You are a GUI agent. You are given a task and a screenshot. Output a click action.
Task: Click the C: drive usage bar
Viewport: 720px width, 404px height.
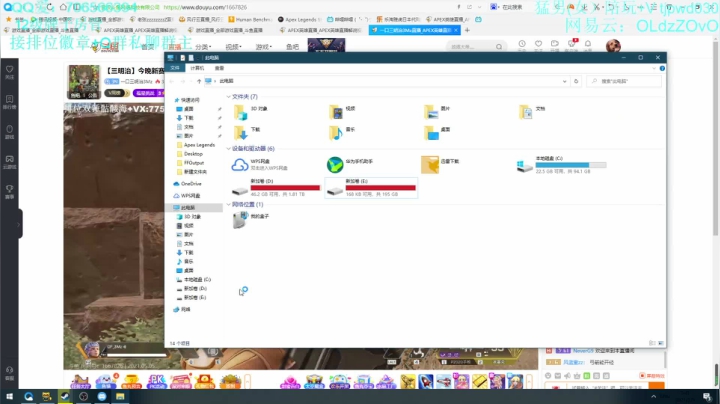(x=571, y=165)
